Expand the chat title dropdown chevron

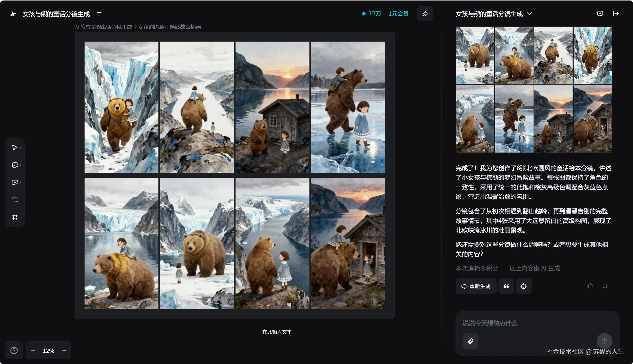[x=529, y=14]
